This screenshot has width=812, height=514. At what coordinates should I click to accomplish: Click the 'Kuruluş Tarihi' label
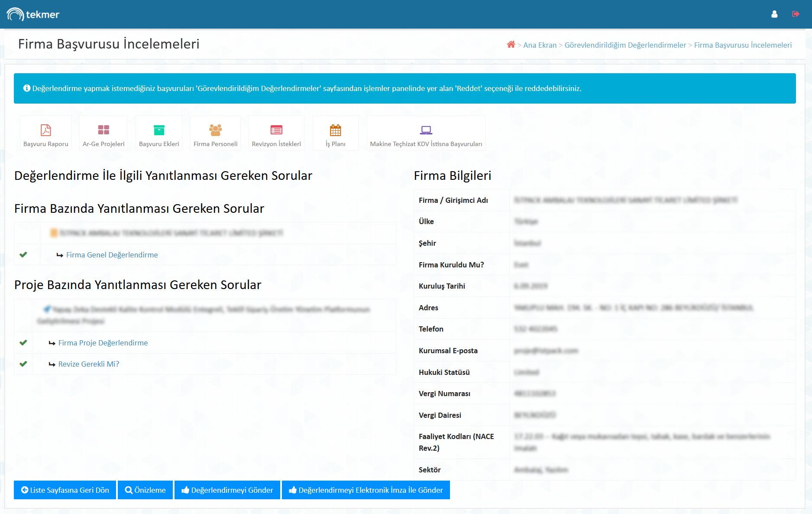point(442,286)
